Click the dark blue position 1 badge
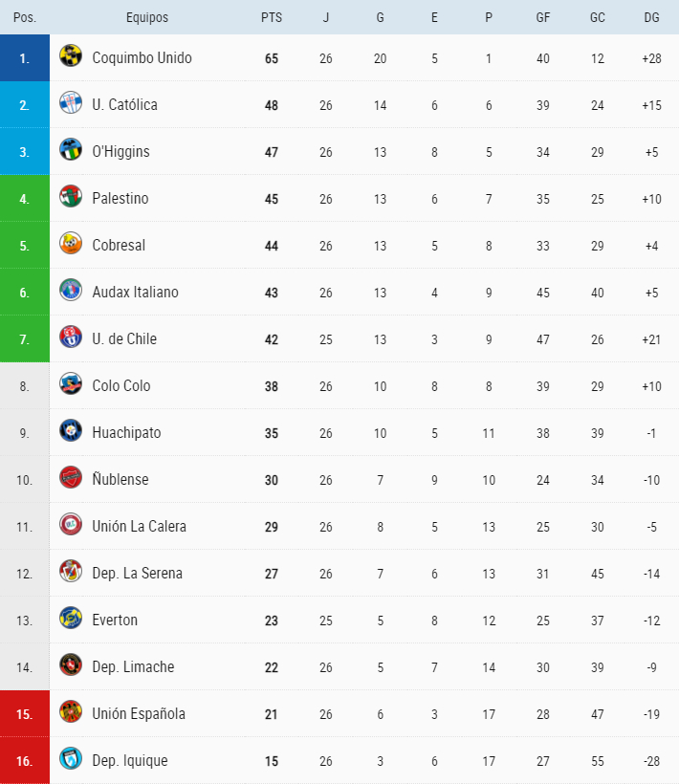679x784 pixels. [x=25, y=58]
